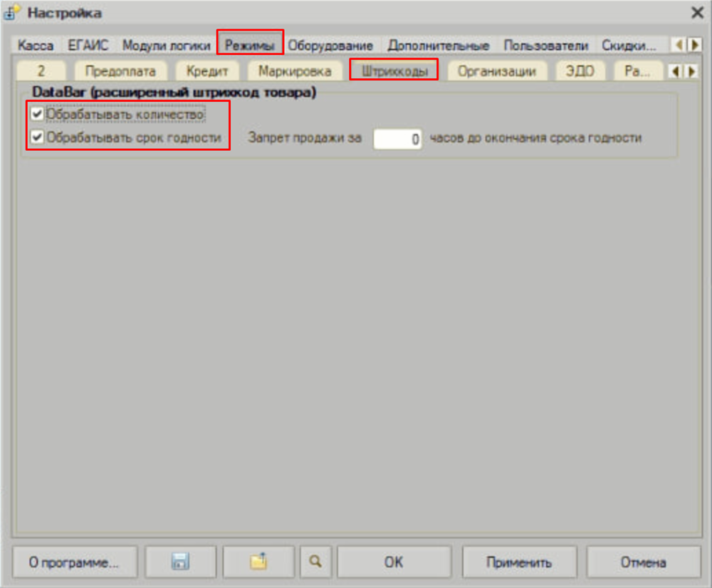
Task: Click the folder load settings icon
Action: 258,562
